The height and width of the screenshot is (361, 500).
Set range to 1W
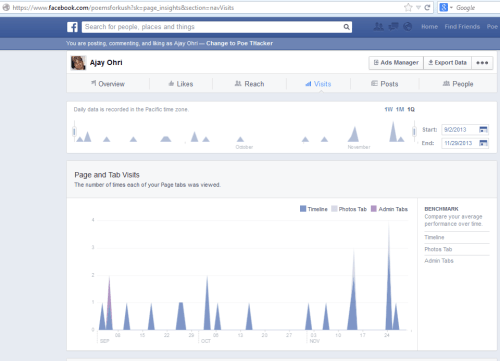point(389,109)
